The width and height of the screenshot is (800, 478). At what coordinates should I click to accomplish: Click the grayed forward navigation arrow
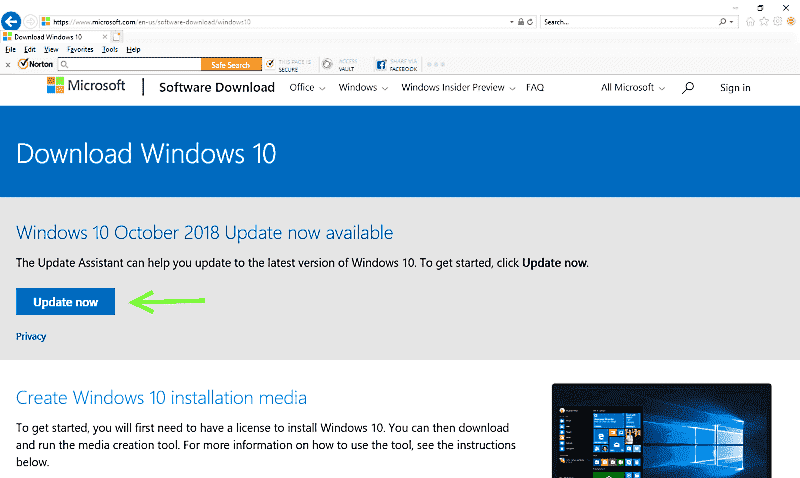pyautogui.click(x=31, y=21)
